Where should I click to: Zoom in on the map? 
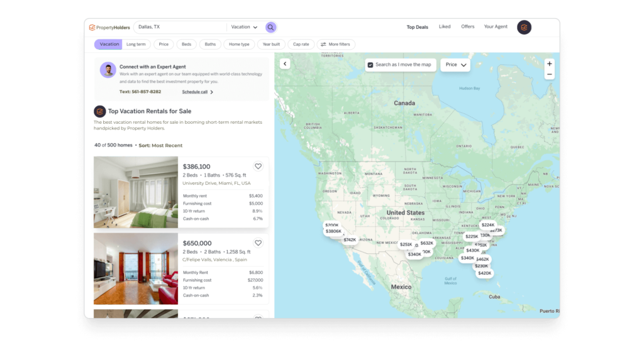[x=550, y=64]
